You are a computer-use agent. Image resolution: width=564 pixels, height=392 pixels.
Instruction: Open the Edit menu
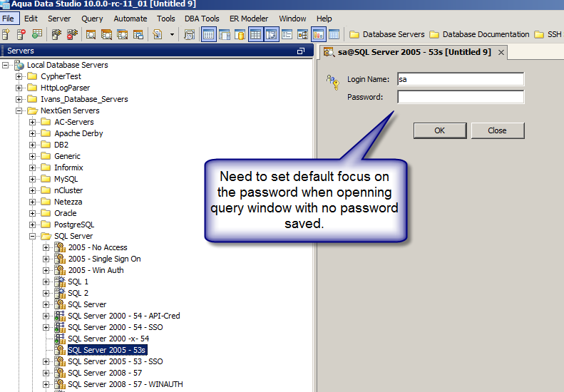(31, 19)
